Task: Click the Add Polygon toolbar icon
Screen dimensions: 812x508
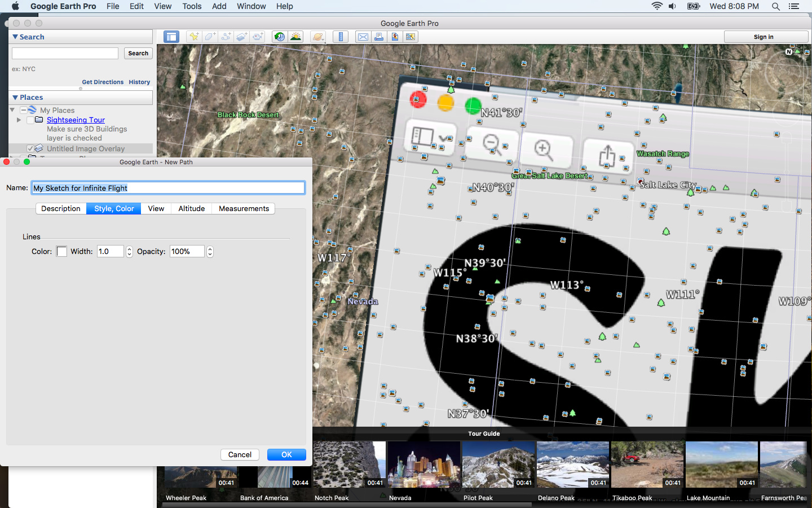Action: click(210, 37)
